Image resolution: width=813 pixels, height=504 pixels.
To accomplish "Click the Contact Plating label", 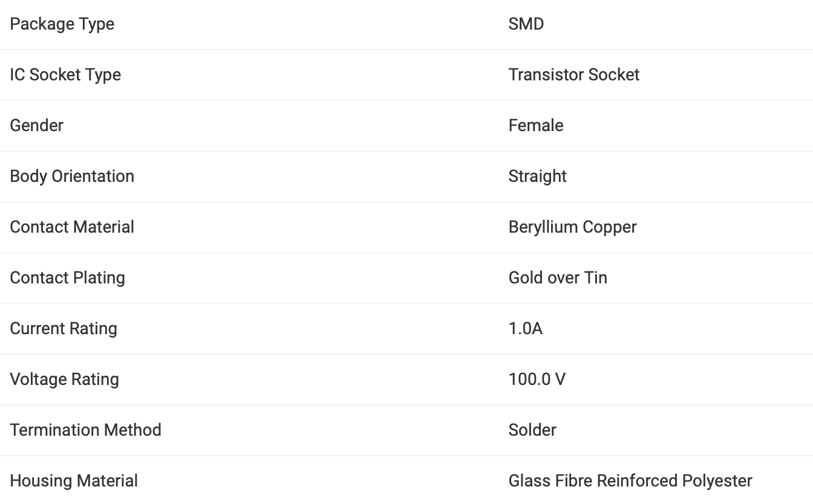I will pos(68,278).
